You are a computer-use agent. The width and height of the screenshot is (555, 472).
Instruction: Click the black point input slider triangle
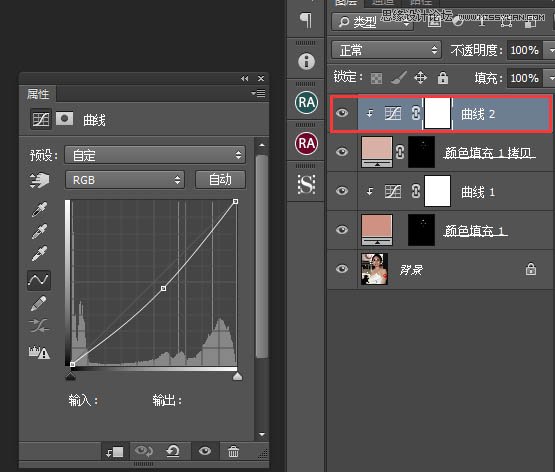71,376
